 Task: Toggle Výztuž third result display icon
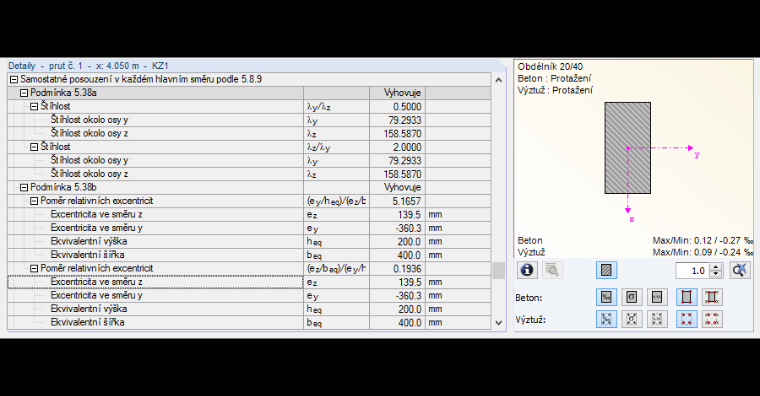coord(657,319)
